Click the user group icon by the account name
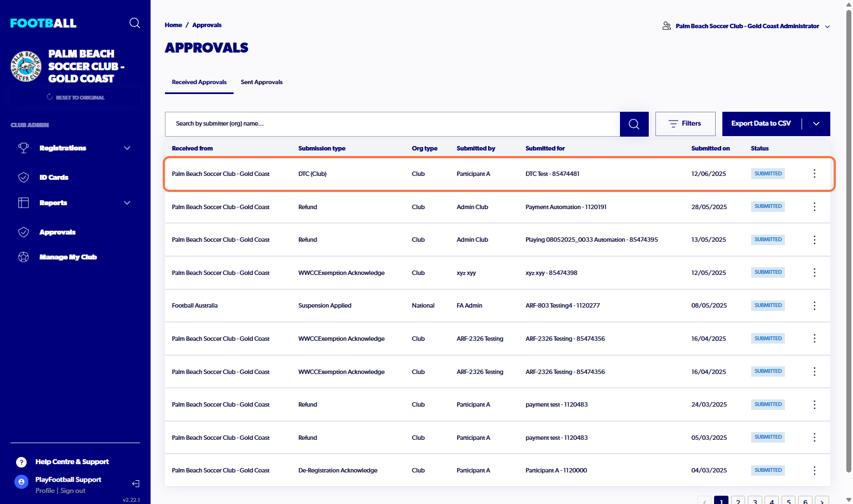Screen dimensions: 853x504 tap(666, 26)
